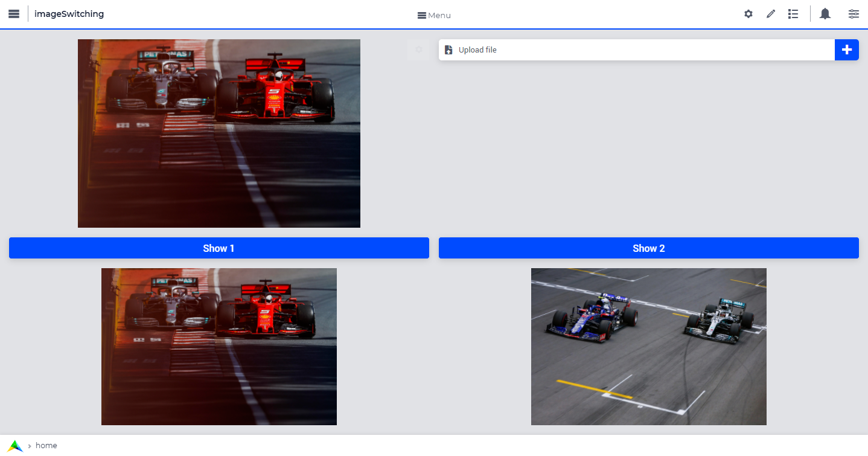
Task: Select the red Ferrari thumbnail below Show 1
Action: [219, 347]
